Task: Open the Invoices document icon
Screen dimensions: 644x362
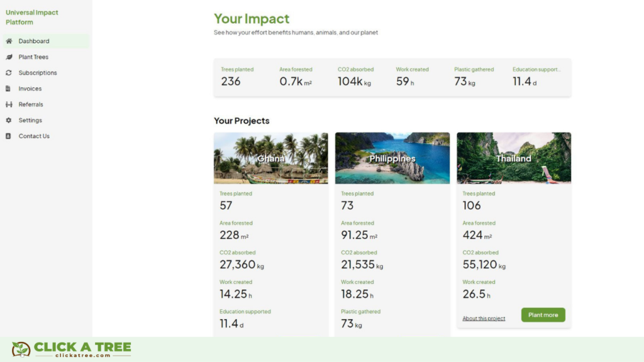Action: pos(8,88)
